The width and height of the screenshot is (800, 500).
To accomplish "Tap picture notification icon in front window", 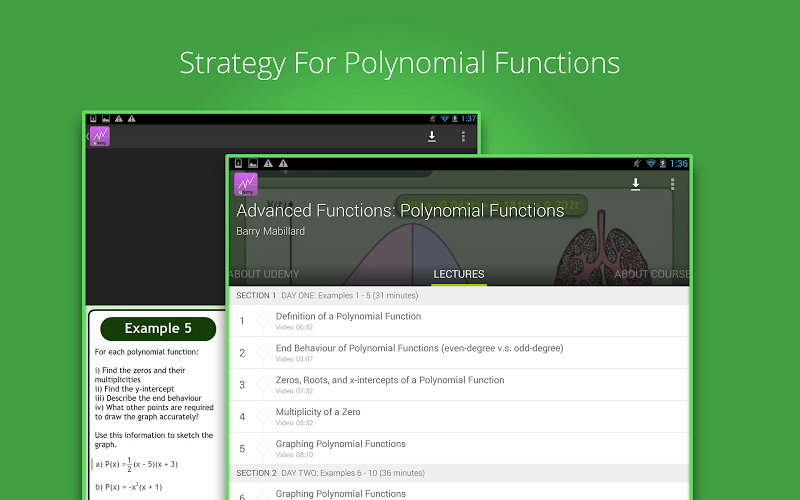I will tap(253, 163).
